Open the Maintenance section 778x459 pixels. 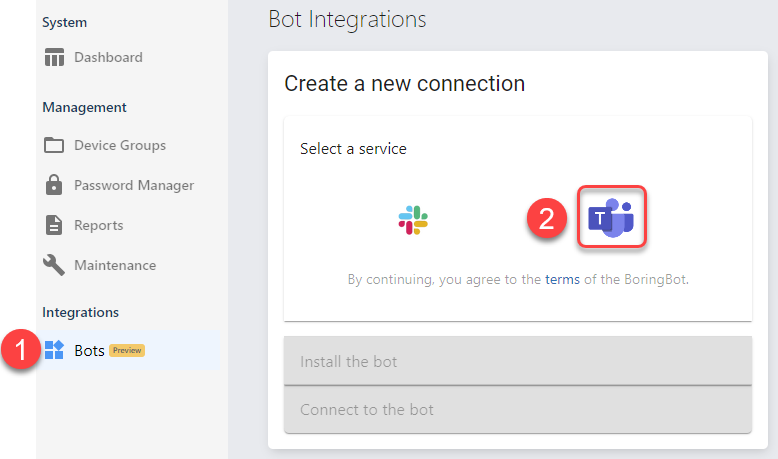coord(115,265)
